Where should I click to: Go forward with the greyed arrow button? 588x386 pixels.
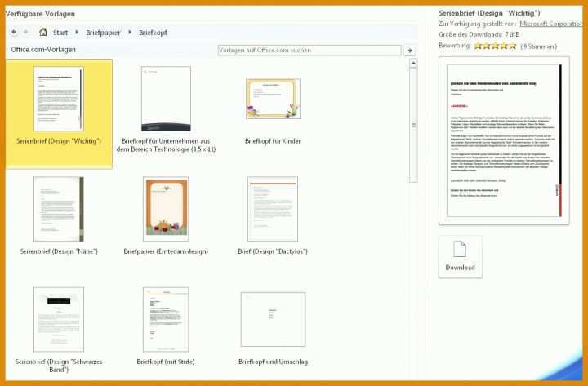click(26, 32)
